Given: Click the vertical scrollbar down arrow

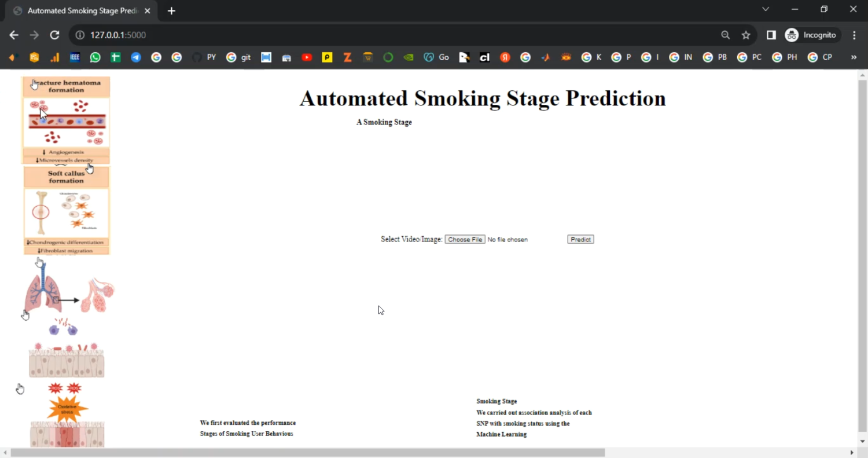Looking at the screenshot, I should 862,441.
